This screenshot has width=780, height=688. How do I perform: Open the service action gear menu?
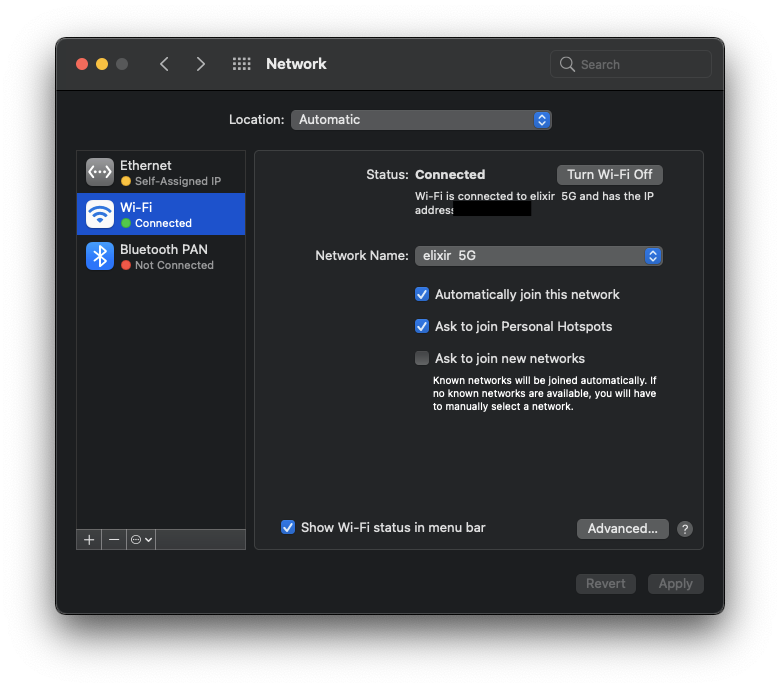pyautogui.click(x=141, y=540)
